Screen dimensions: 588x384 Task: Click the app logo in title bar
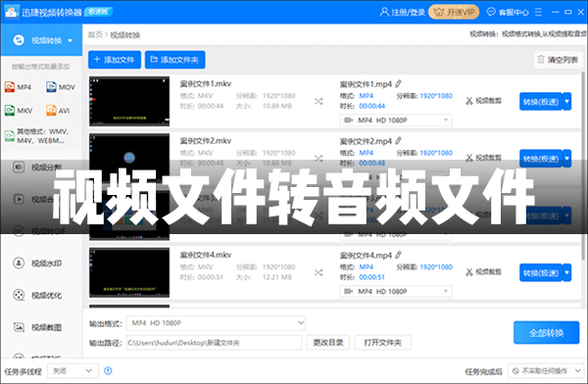pos(11,12)
